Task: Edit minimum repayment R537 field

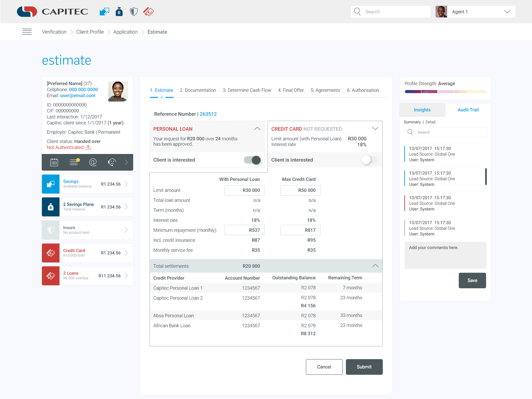Action: (245, 230)
